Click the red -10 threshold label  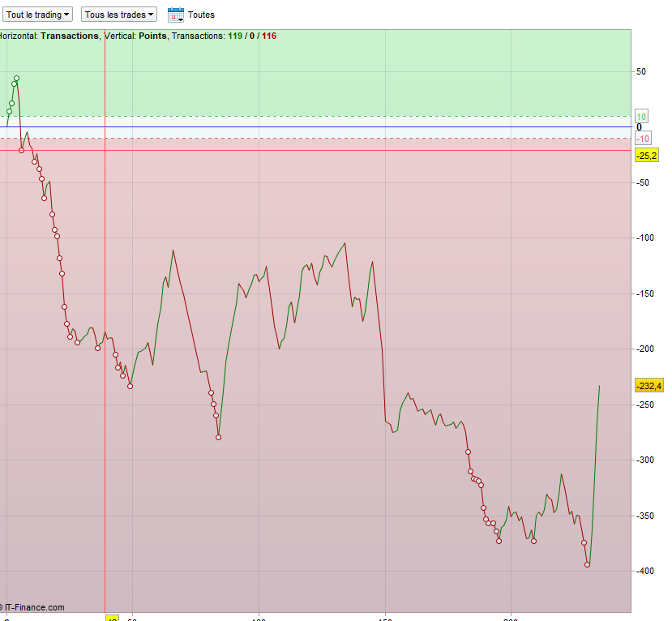643,139
